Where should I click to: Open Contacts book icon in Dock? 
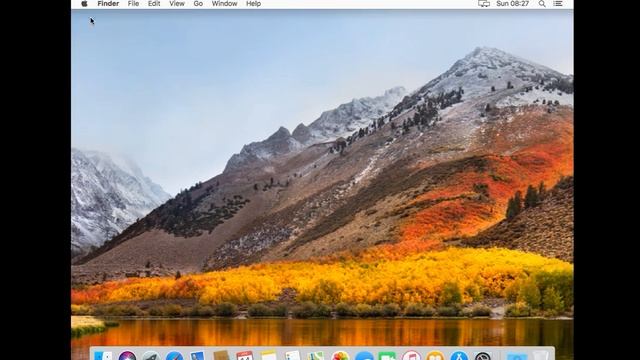pyautogui.click(x=221, y=356)
